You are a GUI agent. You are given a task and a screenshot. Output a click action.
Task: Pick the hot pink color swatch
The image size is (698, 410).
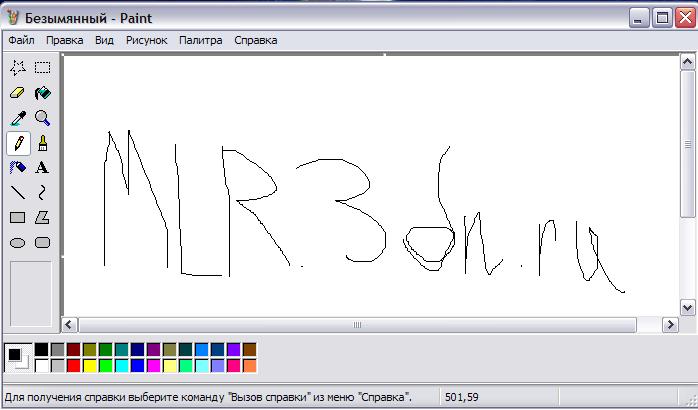point(234,365)
